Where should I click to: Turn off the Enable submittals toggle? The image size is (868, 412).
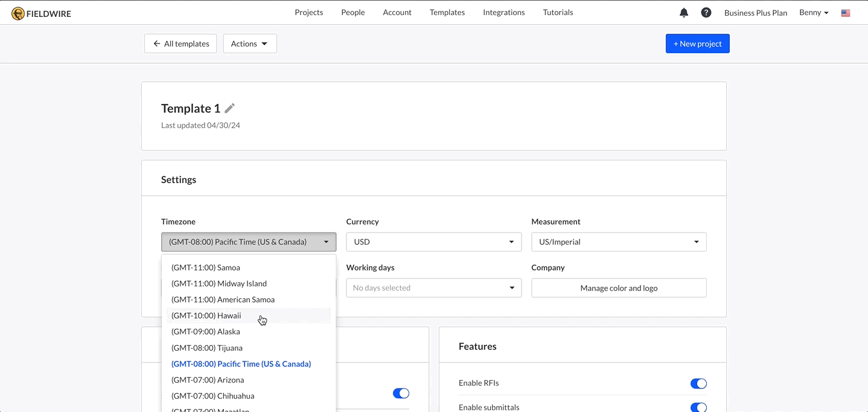tap(698, 407)
